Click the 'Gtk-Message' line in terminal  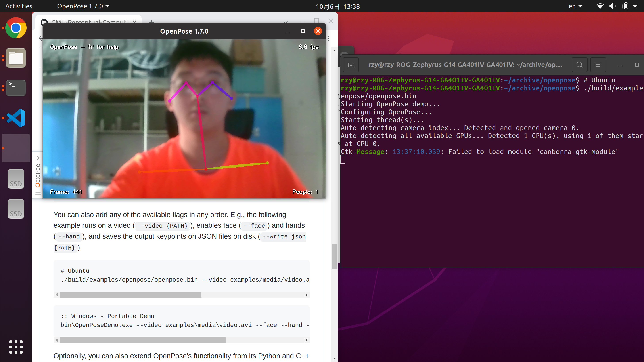click(479, 152)
